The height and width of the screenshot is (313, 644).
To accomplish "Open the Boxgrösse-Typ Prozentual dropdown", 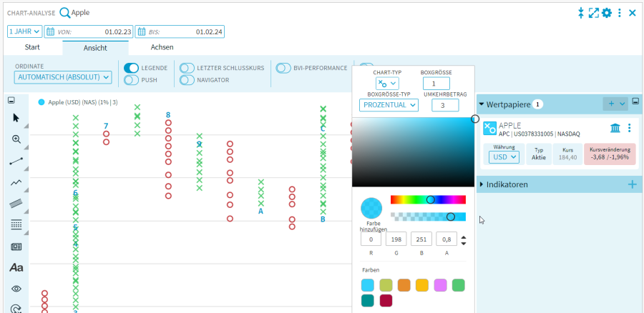I will [x=388, y=105].
